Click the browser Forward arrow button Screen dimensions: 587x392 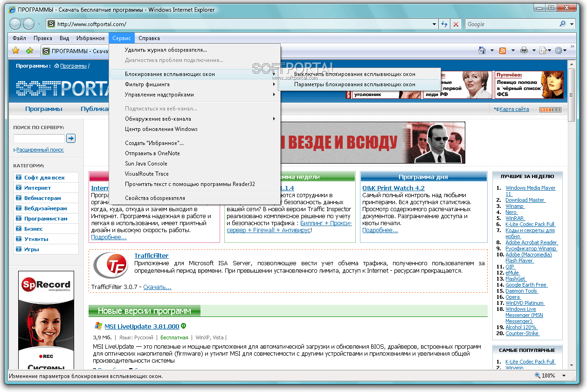pos(28,24)
